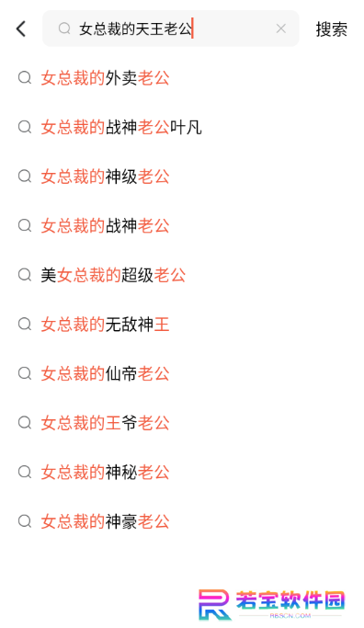Click search icon beside 女总裁的神豪老公
Screen dimensions: 364x628
pyautogui.click(x=25, y=521)
